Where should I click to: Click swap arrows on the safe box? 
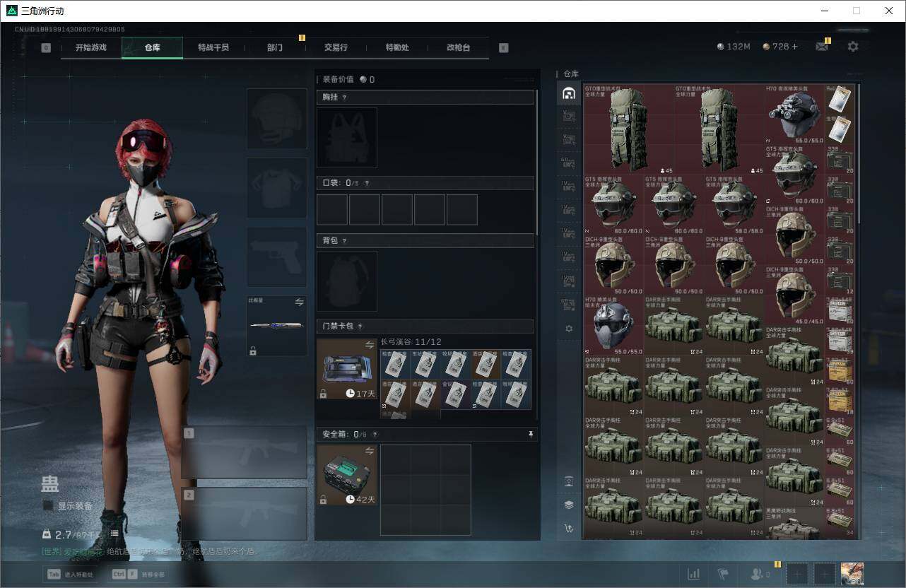[369, 451]
